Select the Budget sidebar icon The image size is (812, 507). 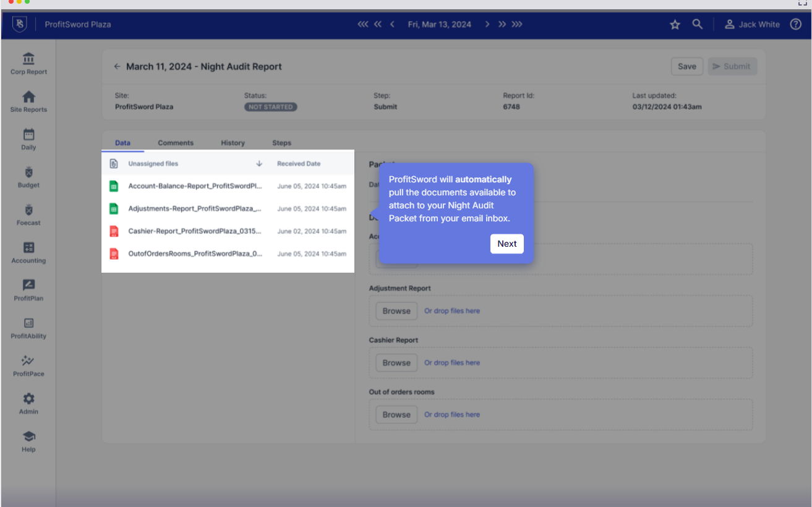[28, 173]
